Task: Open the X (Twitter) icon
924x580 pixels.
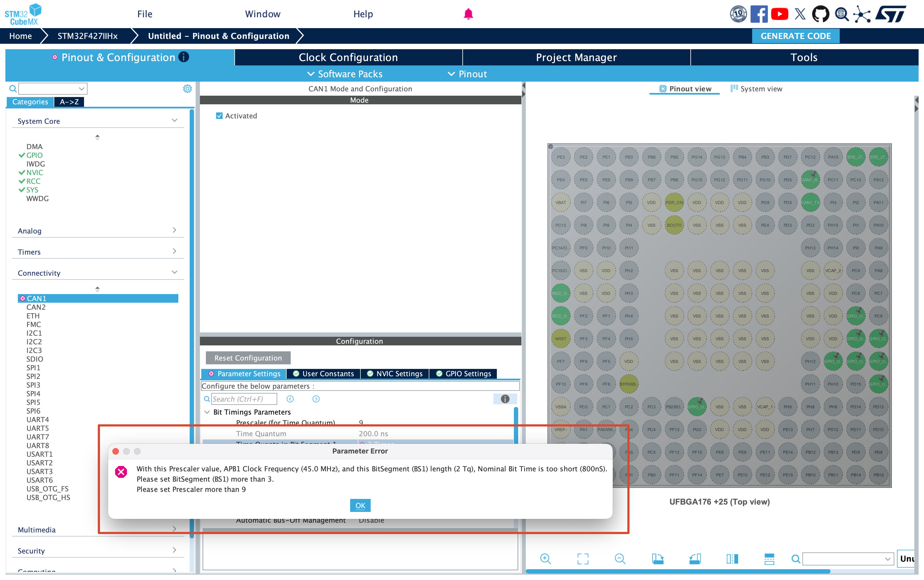Action: (800, 14)
